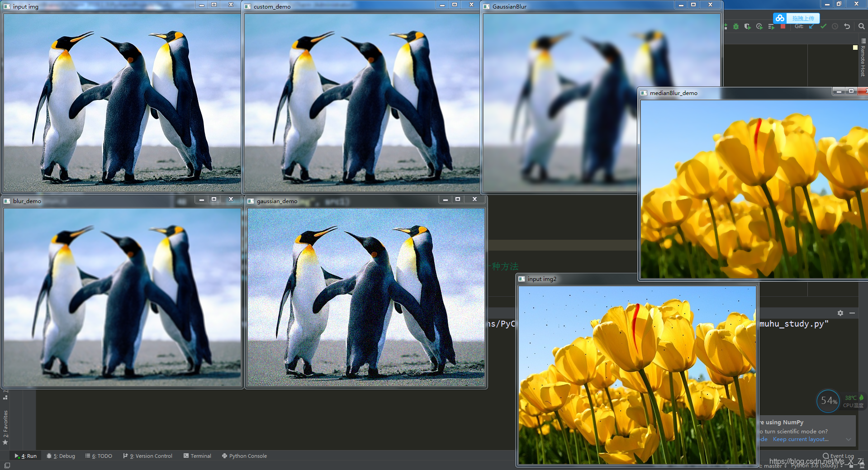Click the input img window app icon

point(7,6)
